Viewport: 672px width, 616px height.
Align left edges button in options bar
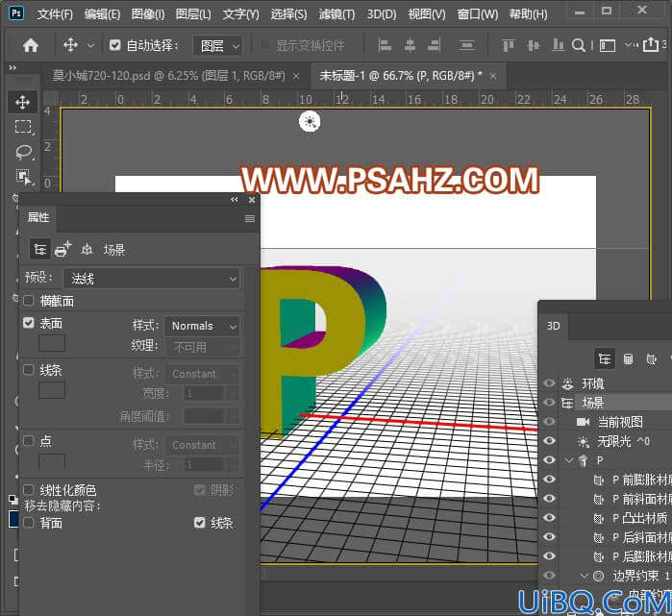[385, 45]
